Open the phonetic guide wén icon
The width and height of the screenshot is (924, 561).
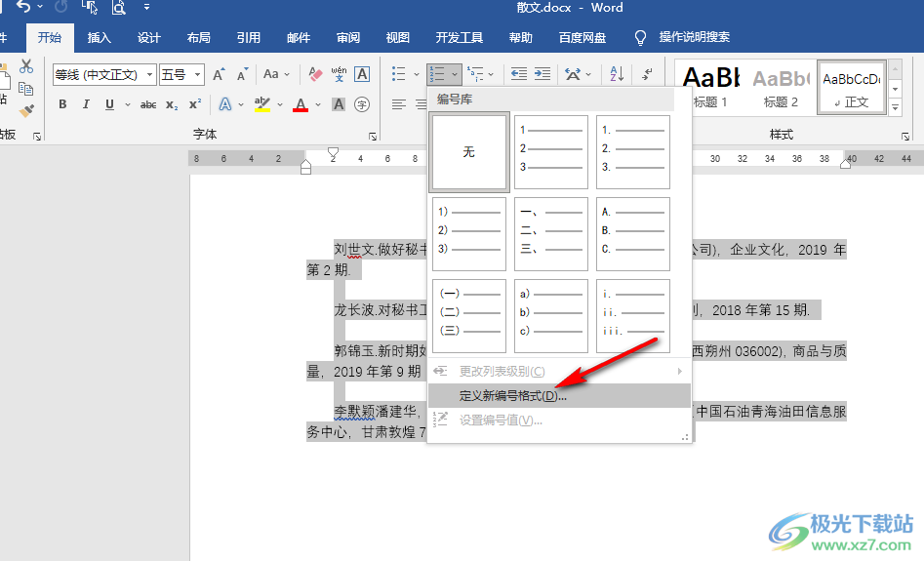click(x=339, y=74)
